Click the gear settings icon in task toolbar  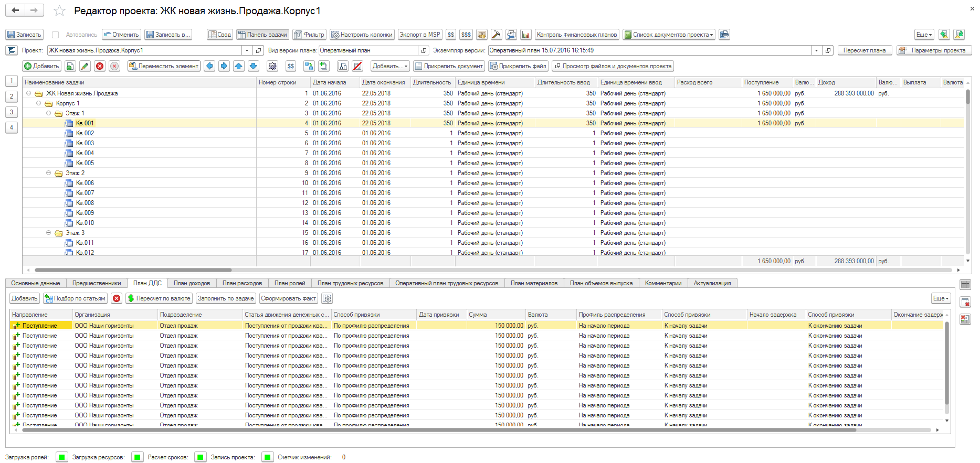(x=272, y=66)
